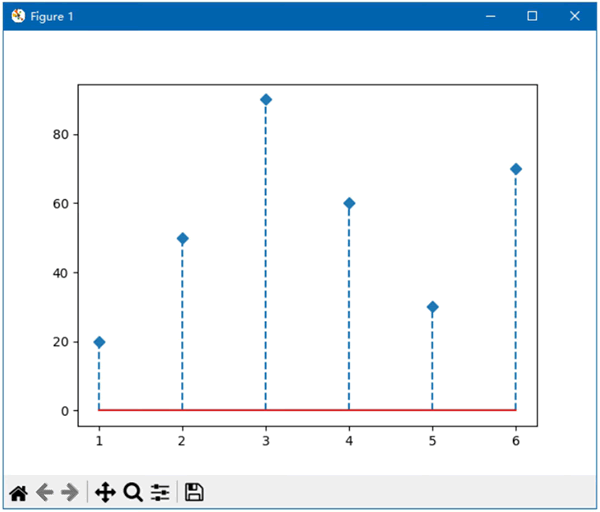Open Configure subplots sliders icon

tap(160, 492)
